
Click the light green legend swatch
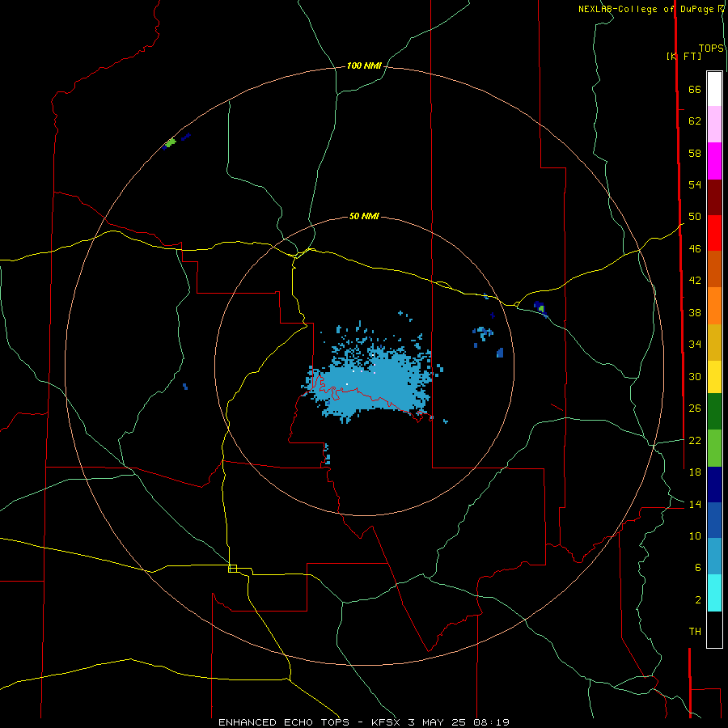coord(714,448)
